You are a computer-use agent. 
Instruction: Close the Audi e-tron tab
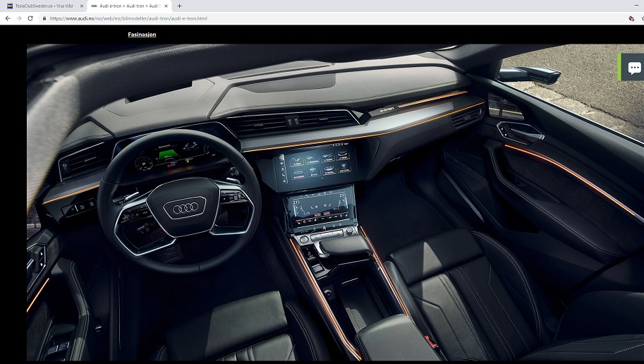pyautogui.click(x=166, y=6)
